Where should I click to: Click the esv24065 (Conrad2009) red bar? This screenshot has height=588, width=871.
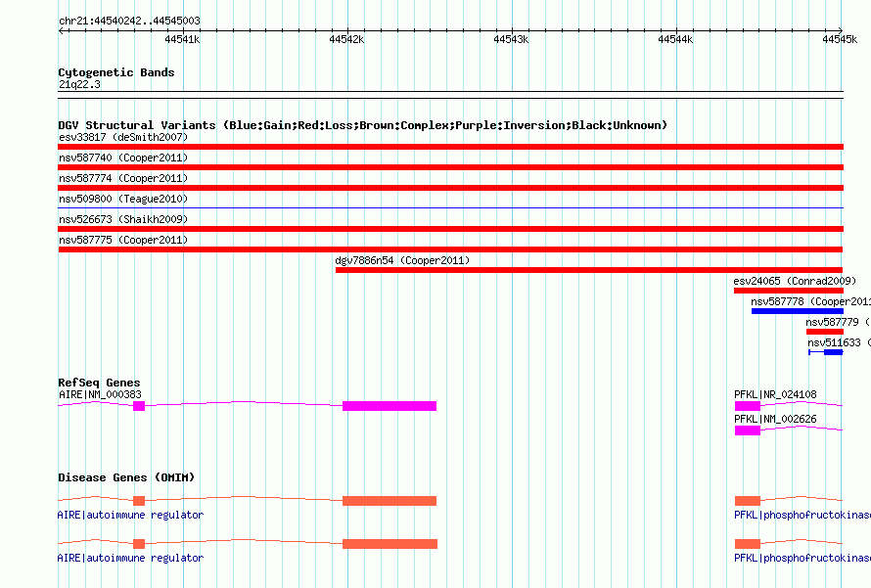[788, 291]
